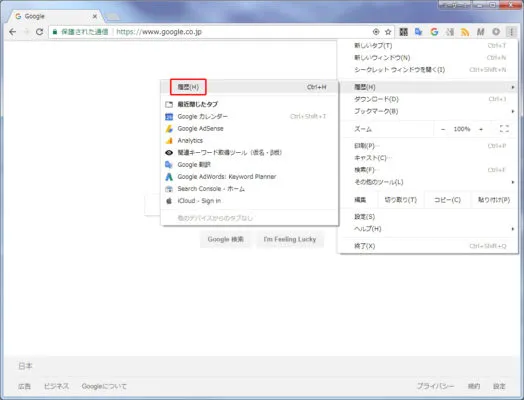Open iCloud - Sign in entry

[249, 201]
